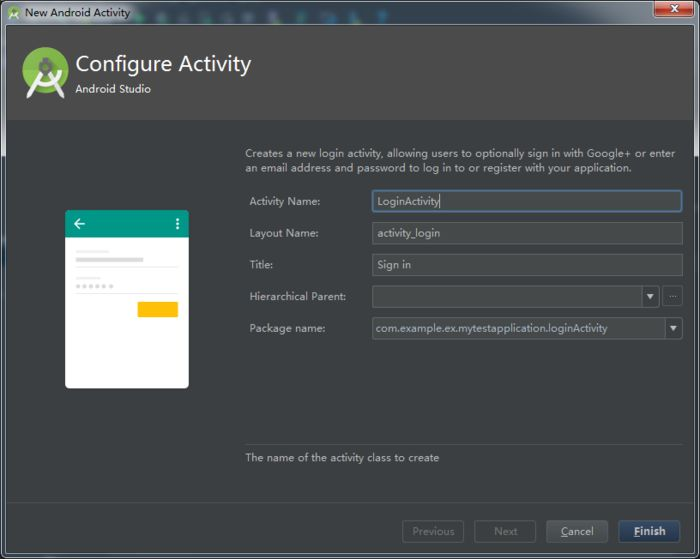Click the 'Layout Name:' label

[x=284, y=233]
